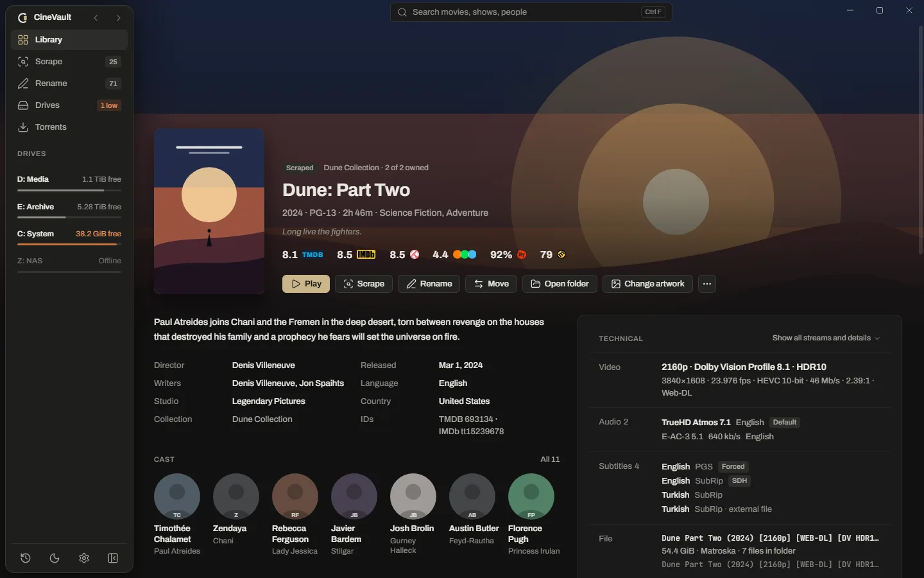Click the Open folder button

point(560,284)
